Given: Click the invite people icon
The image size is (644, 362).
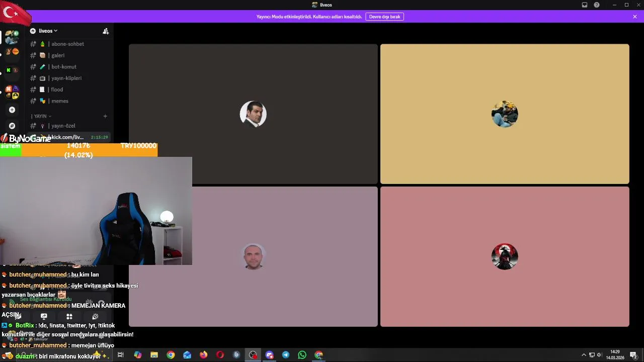Looking at the screenshot, I should (x=106, y=31).
